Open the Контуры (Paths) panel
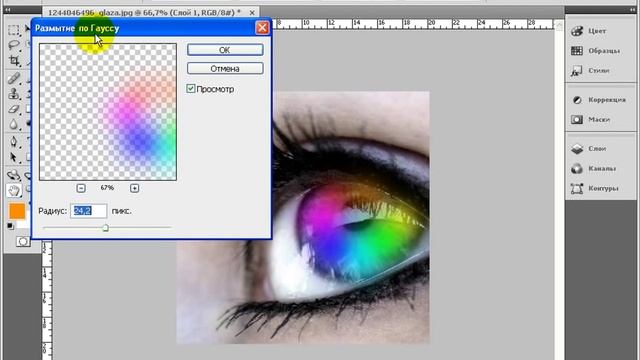The width and height of the screenshot is (640, 360). point(594,189)
